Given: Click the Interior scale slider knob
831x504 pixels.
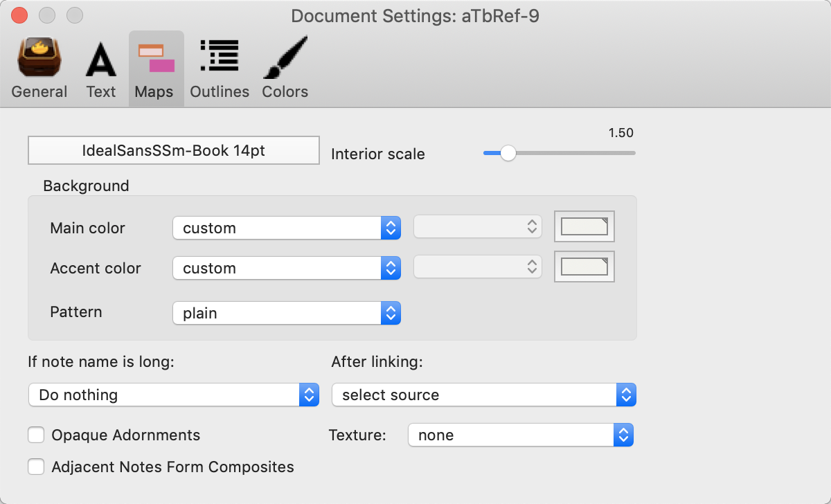Looking at the screenshot, I should pos(508,153).
